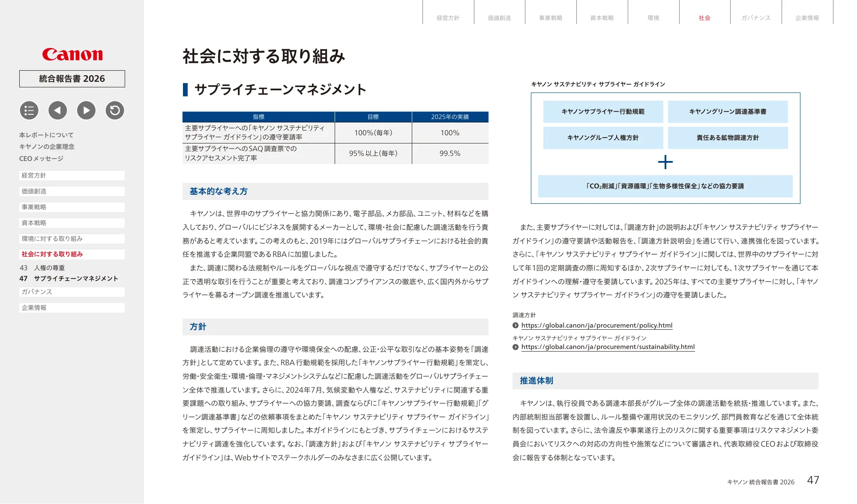Expand 価値創造 section in sidebar
Screen dimensions: 857x504
point(72,191)
